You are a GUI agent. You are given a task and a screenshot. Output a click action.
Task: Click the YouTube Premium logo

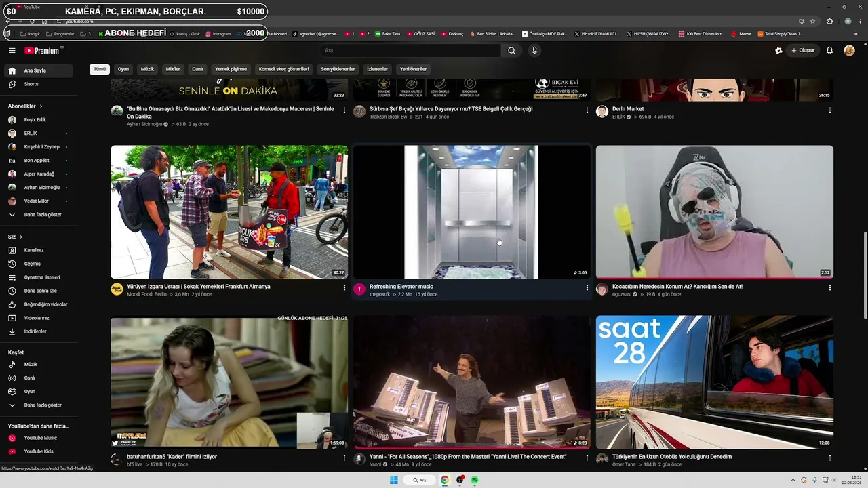click(43, 50)
